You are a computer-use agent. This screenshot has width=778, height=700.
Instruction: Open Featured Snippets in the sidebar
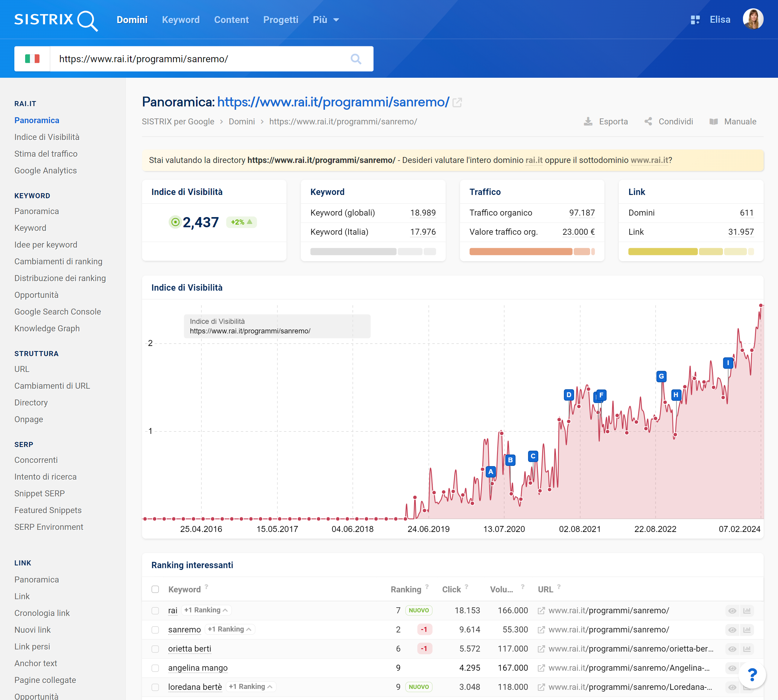tap(48, 510)
